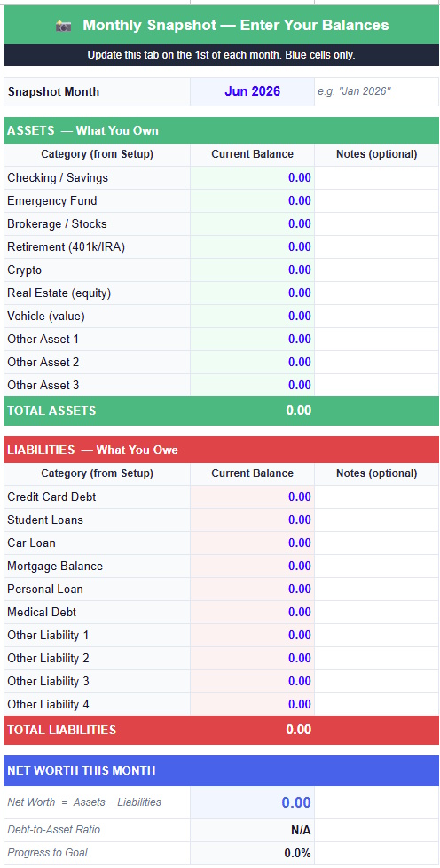The height and width of the screenshot is (868, 440).
Task: Select the Other Asset 3 balance cell
Action: tap(252, 386)
